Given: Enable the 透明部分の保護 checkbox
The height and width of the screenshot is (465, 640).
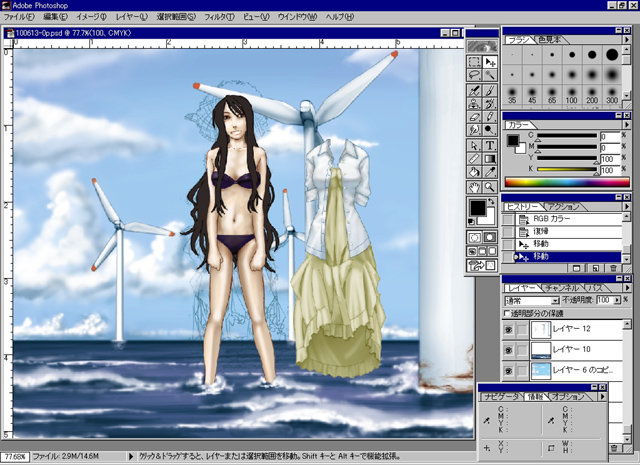Looking at the screenshot, I should coord(507,314).
